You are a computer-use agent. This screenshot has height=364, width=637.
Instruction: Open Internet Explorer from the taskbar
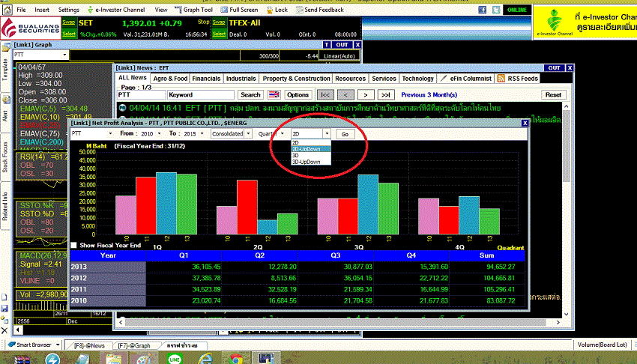point(205,359)
